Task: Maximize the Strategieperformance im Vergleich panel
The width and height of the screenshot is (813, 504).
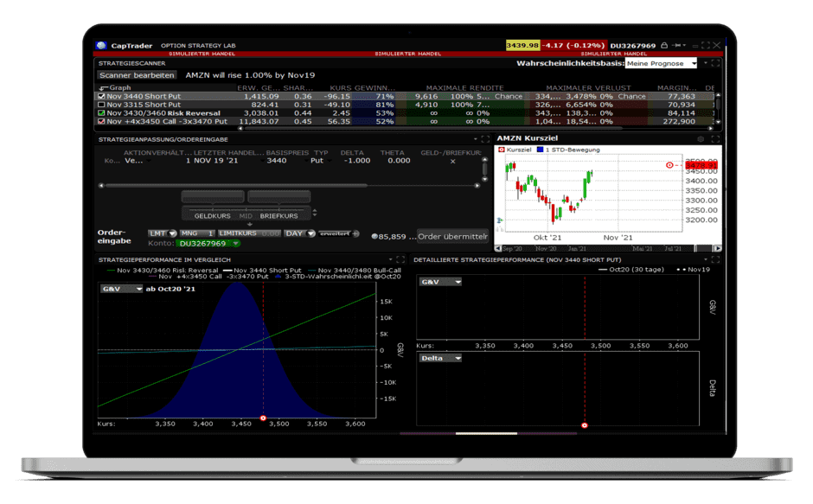Action: tap(400, 259)
